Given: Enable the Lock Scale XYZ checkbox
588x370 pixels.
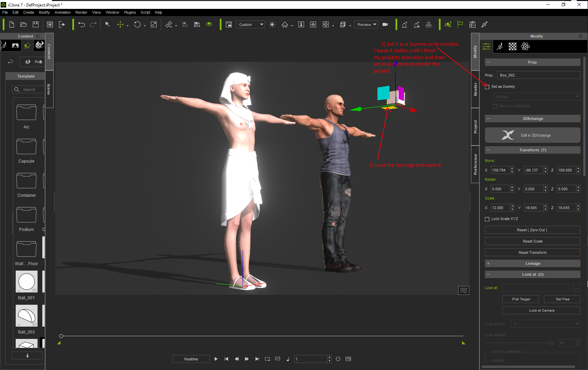Looking at the screenshot, I should (x=487, y=219).
